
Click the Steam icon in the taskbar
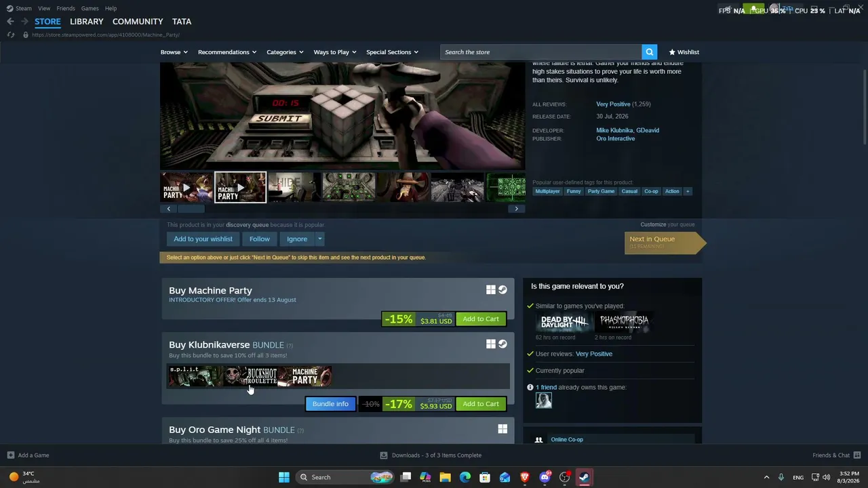[585, 477]
